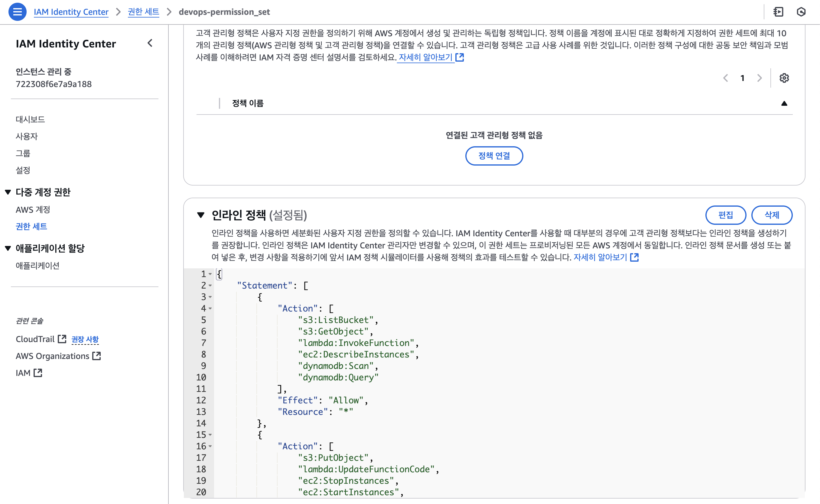Open the hamburger navigation menu

click(x=17, y=12)
